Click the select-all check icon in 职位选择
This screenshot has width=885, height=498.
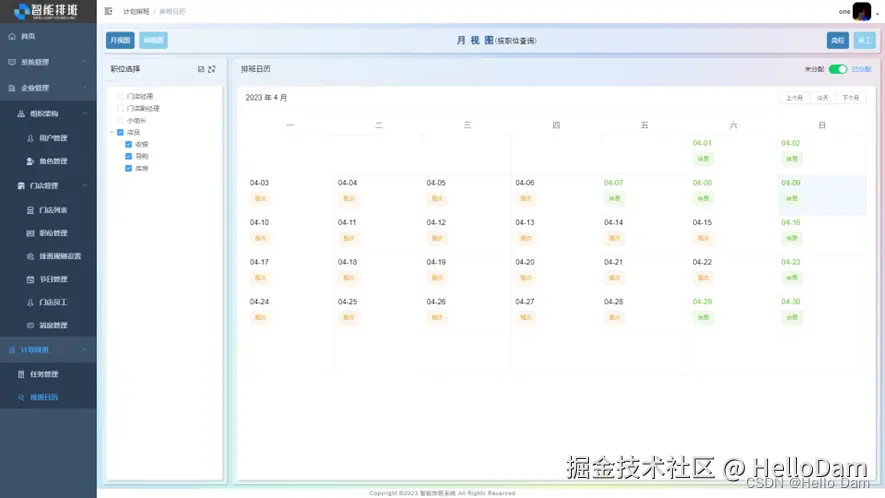201,69
